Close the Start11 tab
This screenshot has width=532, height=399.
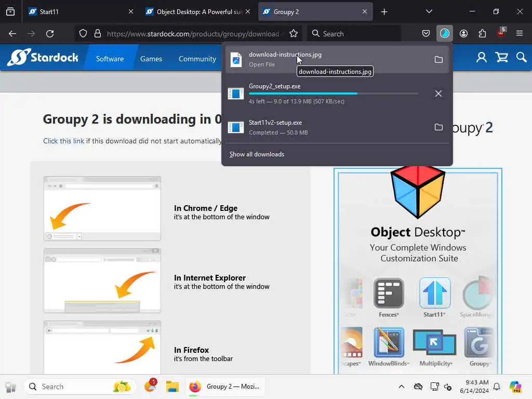(x=131, y=12)
